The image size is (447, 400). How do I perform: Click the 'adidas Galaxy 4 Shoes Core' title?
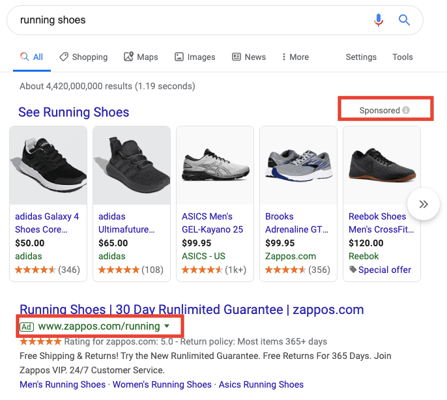pyautogui.click(x=47, y=223)
